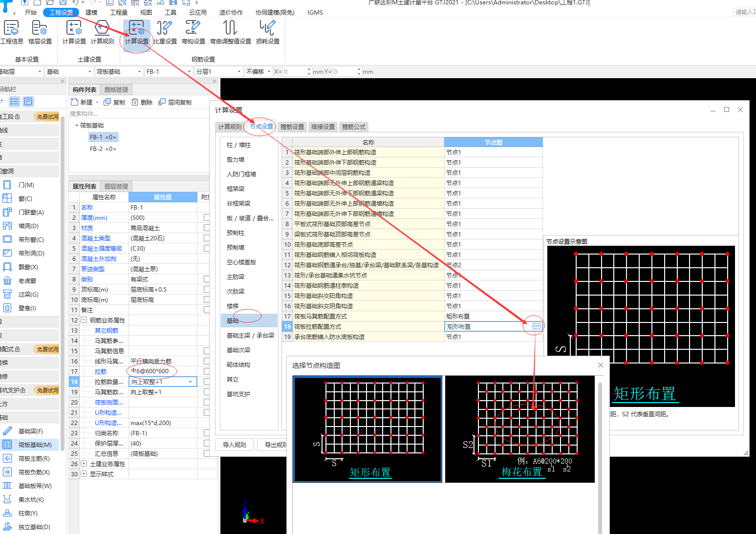Image resolution: width=756 pixels, height=534 pixels.
Task: Expand 土建业务属性 property group
Action: pos(84,464)
